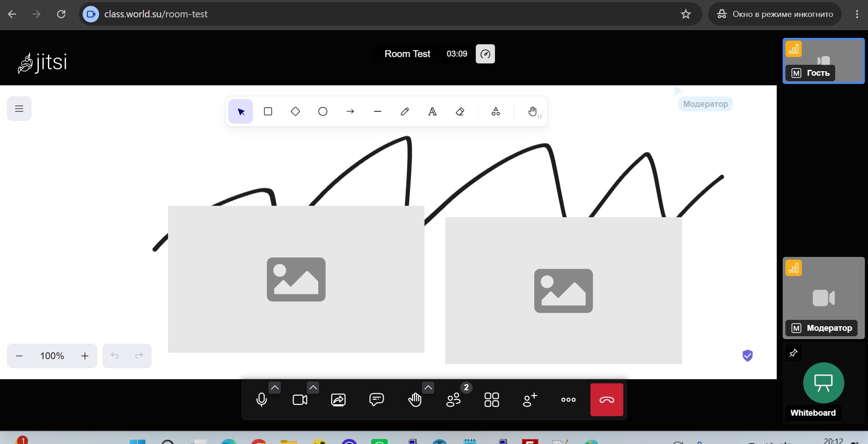The width and height of the screenshot is (868, 444).
Task: Select the Arrow drawing tool
Action: click(350, 111)
